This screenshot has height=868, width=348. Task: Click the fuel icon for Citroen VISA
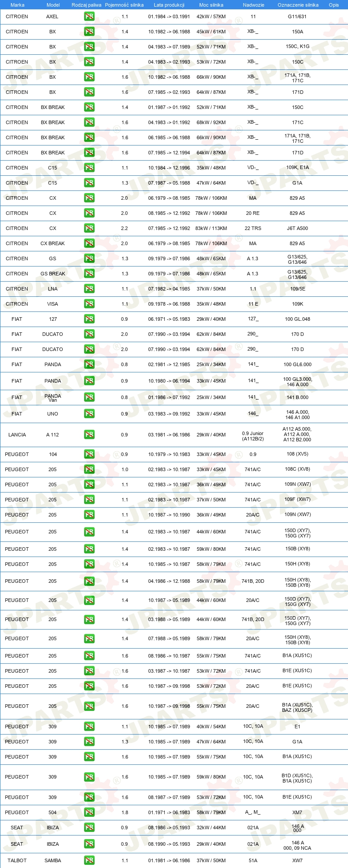pyautogui.click(x=89, y=304)
